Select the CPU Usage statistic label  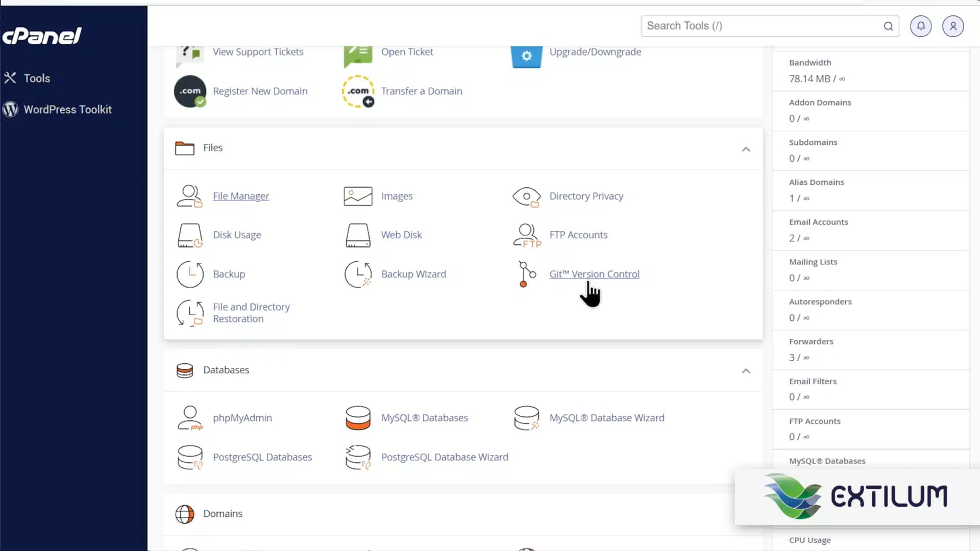(810, 540)
